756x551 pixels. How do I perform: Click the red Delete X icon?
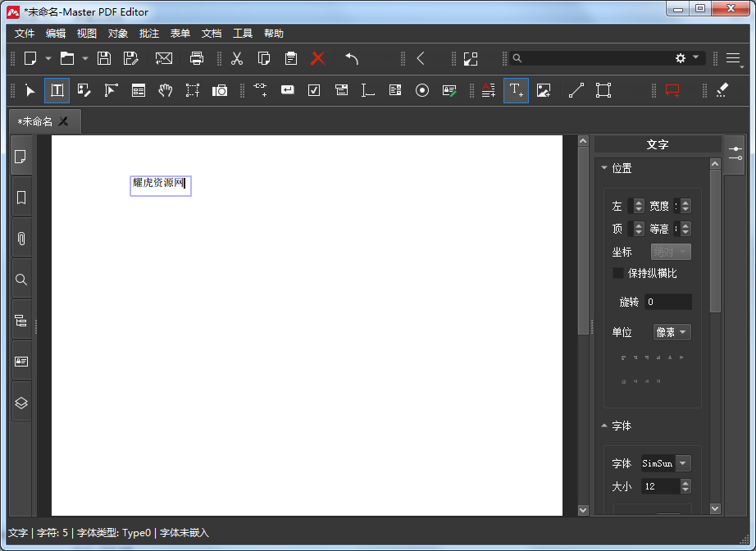point(318,58)
